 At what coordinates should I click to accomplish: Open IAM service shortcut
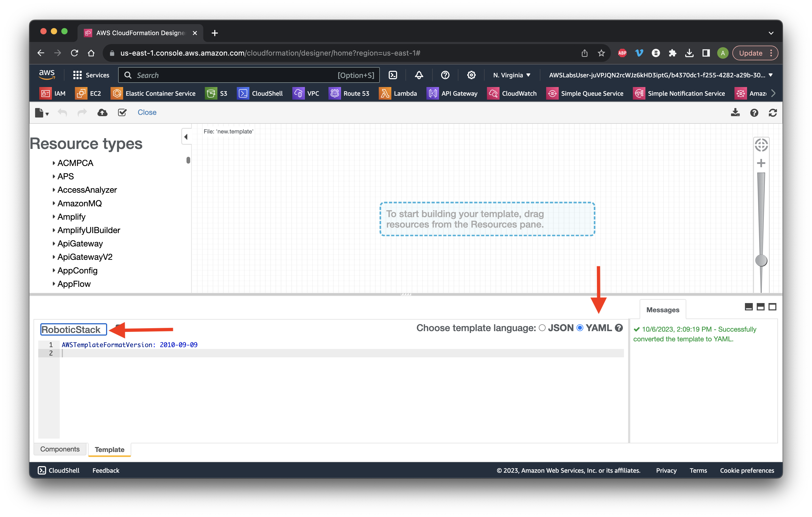coord(53,94)
